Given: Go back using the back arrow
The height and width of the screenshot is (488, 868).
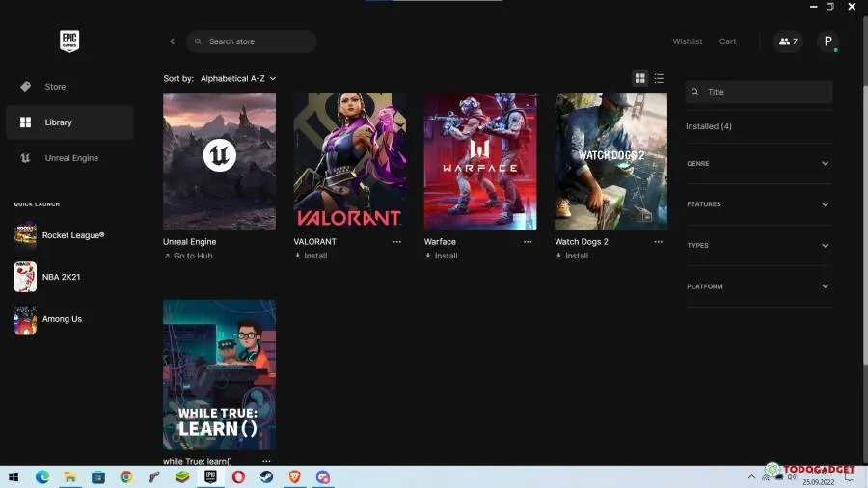Looking at the screenshot, I should click(x=172, y=41).
